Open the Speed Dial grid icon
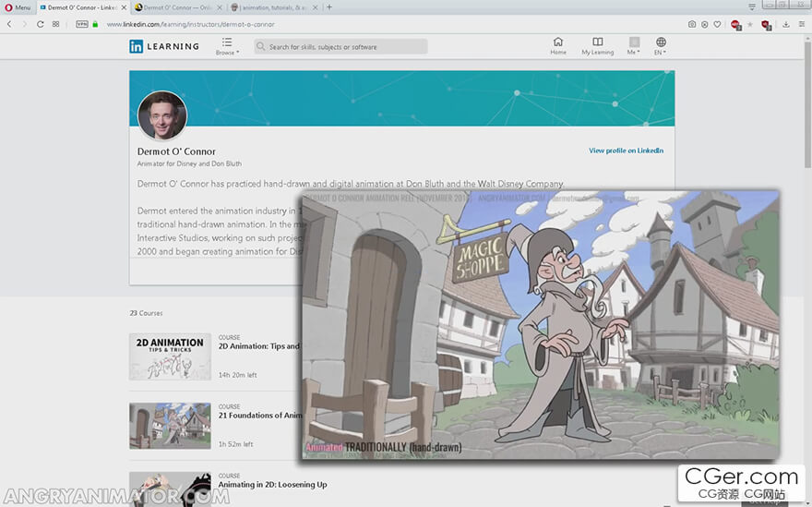Viewport: 812px width, 507px height. (55, 24)
